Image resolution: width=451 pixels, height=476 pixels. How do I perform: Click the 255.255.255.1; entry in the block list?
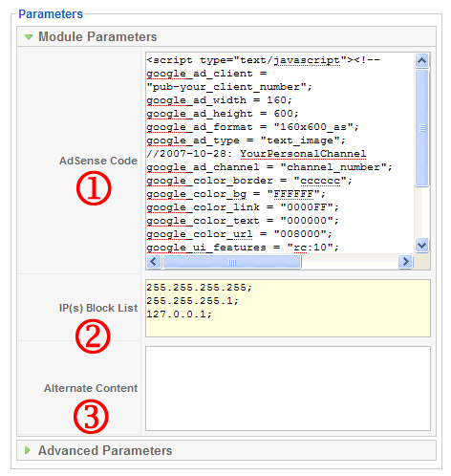tap(192, 301)
